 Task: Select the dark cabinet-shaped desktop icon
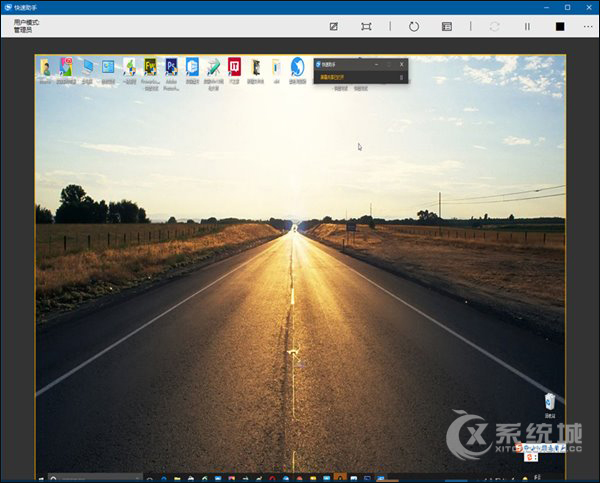point(256,68)
